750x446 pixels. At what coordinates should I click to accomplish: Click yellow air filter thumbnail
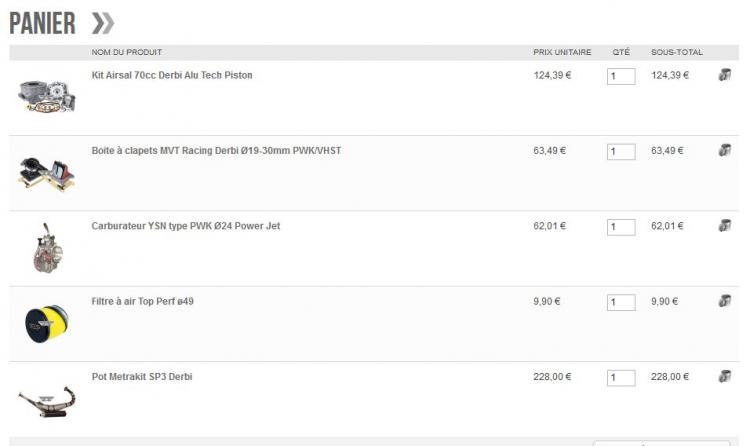coord(46,324)
